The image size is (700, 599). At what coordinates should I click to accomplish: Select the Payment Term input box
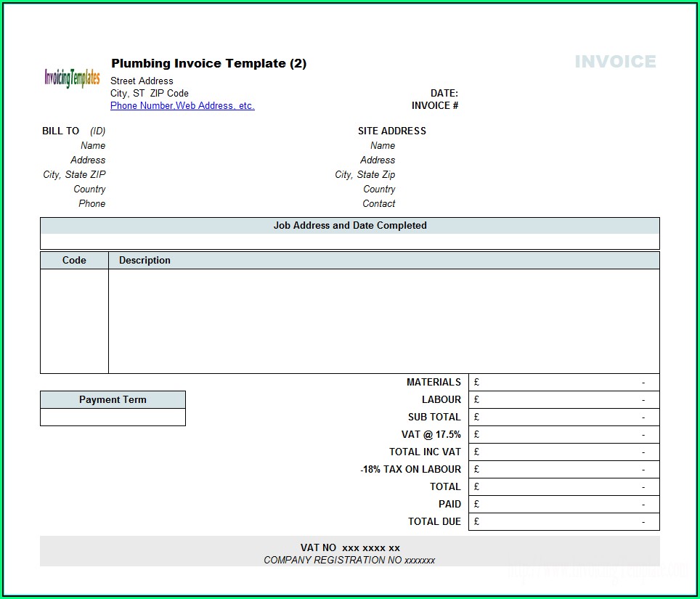[113, 417]
